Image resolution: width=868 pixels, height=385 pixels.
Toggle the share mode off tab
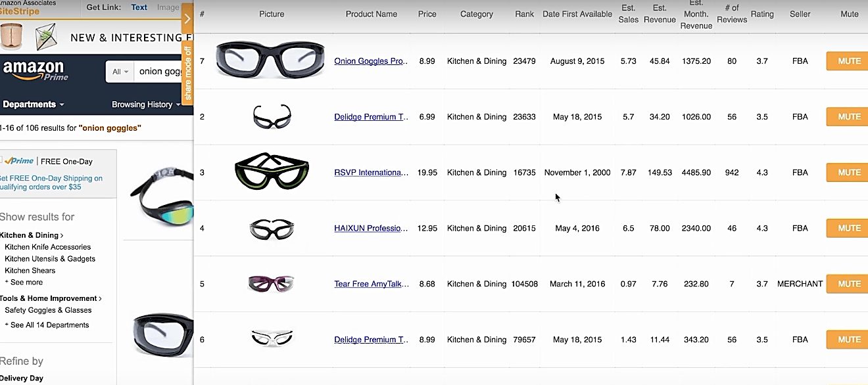pyautogui.click(x=187, y=72)
